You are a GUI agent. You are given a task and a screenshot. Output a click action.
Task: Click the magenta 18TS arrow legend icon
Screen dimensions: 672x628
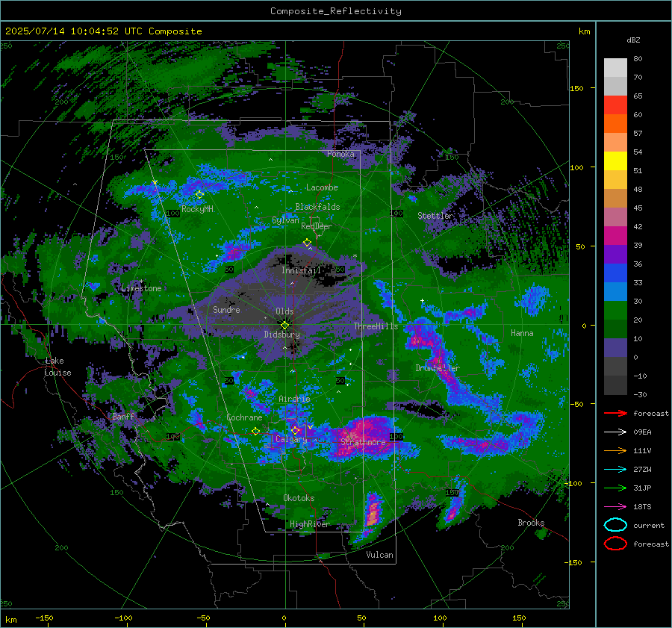(615, 506)
